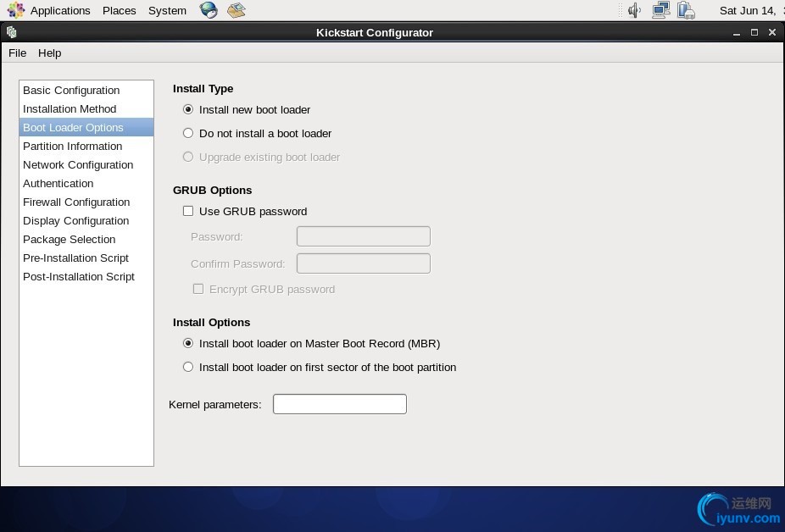Open the network connection tray icon
The width and height of the screenshot is (785, 532).
661,10
